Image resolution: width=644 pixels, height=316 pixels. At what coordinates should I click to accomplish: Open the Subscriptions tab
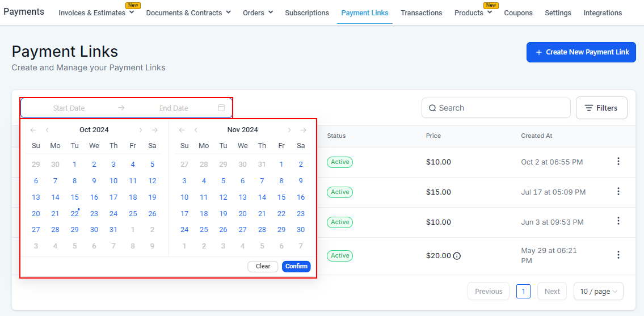307,12
